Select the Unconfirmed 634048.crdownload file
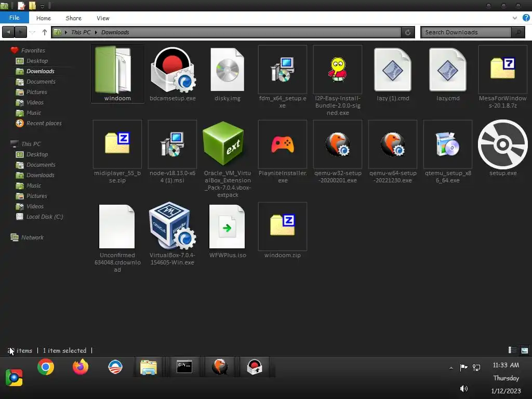532x399 pixels. [117, 227]
